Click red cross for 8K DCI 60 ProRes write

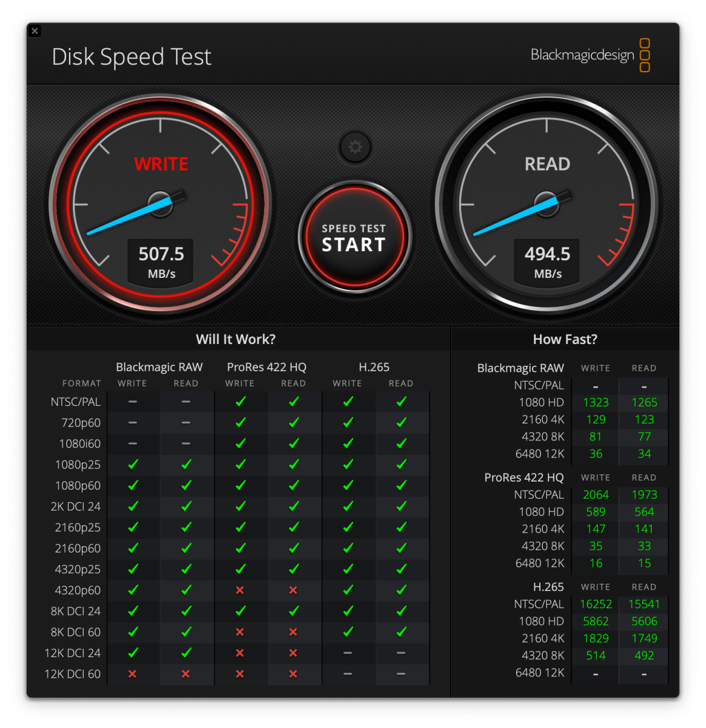tap(240, 632)
